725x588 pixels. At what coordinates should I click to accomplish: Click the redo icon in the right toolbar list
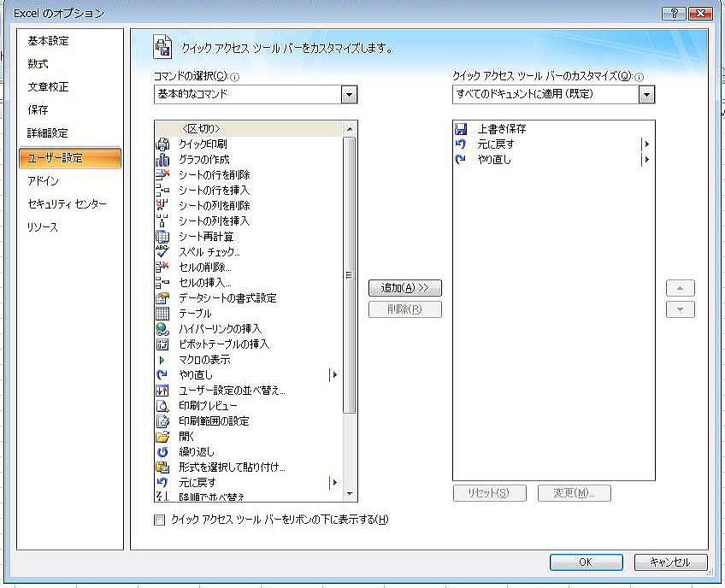tap(461, 160)
